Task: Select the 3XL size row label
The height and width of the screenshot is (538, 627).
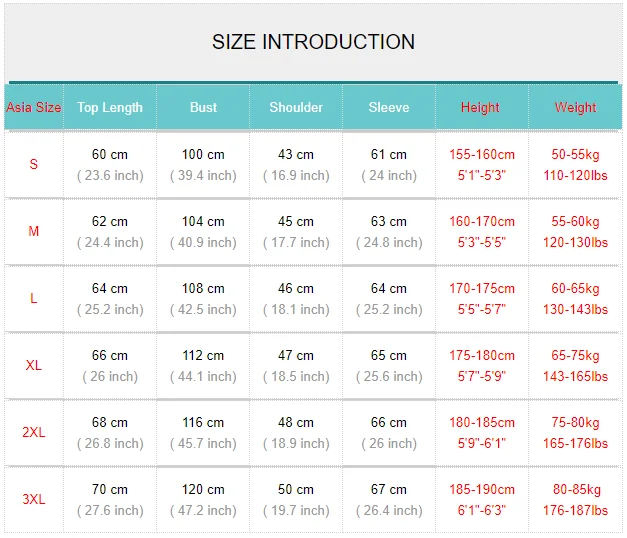Action: point(34,499)
